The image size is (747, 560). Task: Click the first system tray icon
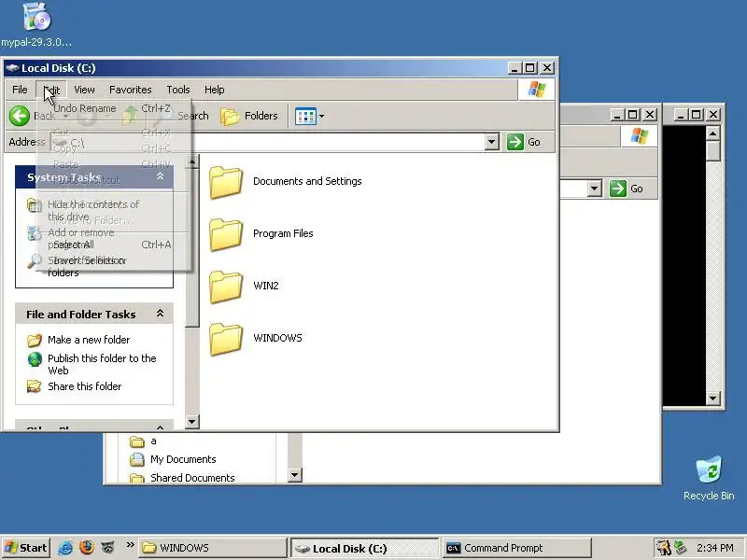pyautogui.click(x=663, y=548)
